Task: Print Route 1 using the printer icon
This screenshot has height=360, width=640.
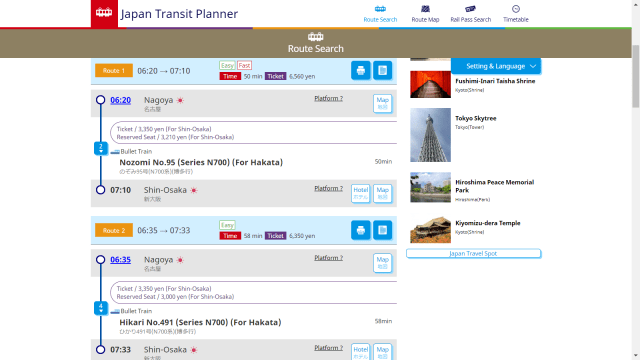Action: [361, 71]
